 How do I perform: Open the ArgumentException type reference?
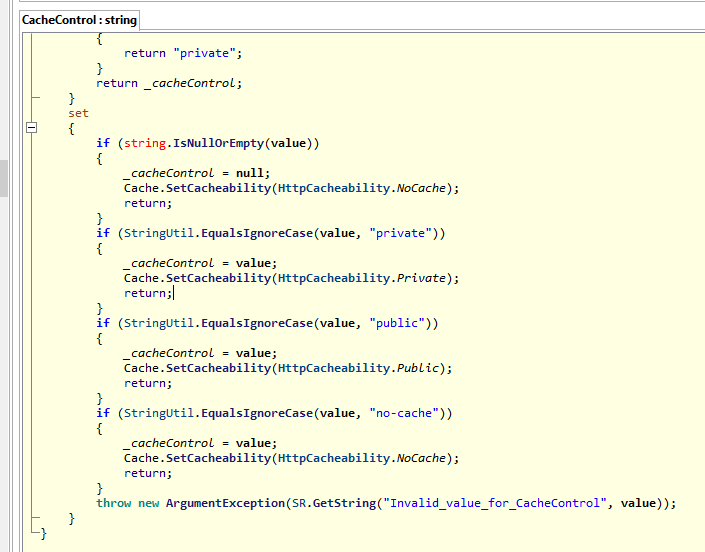[x=225, y=503]
